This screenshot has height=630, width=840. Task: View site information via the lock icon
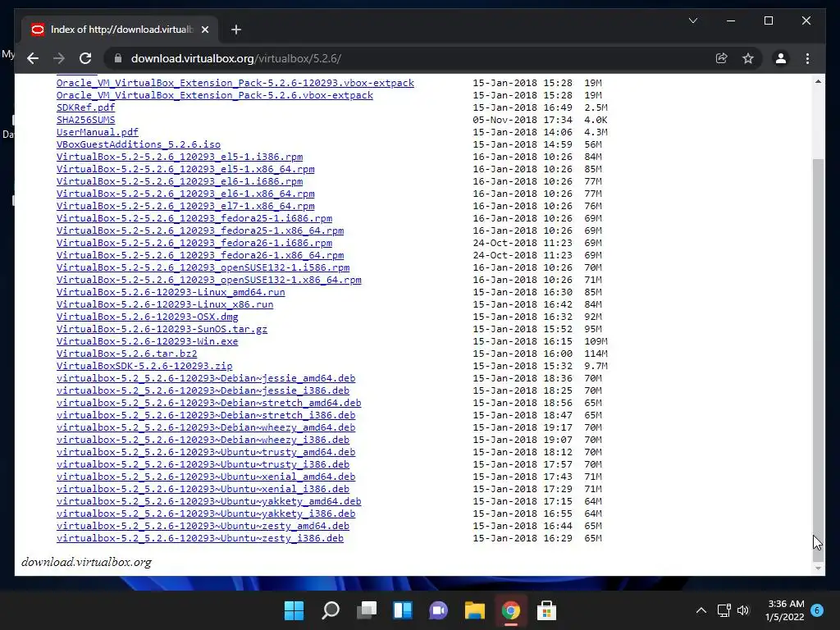click(118, 58)
